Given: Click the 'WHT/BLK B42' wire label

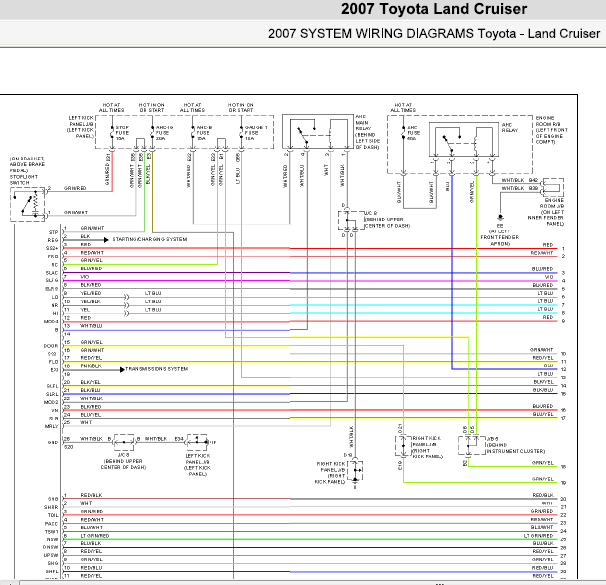Looking at the screenshot, I should tap(520, 180).
